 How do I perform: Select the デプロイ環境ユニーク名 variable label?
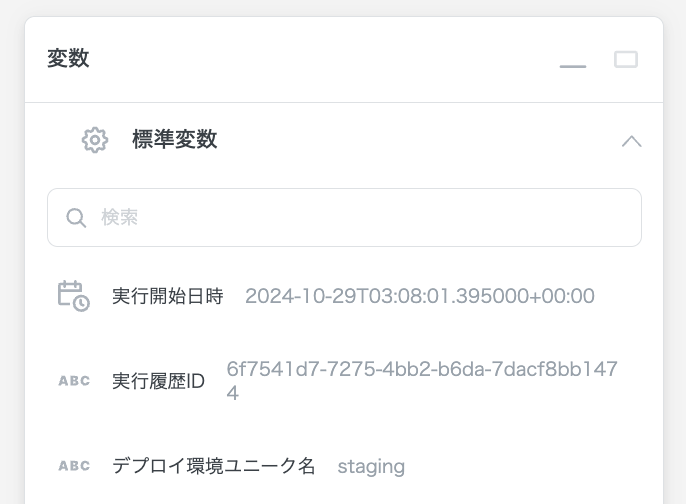tap(214, 466)
